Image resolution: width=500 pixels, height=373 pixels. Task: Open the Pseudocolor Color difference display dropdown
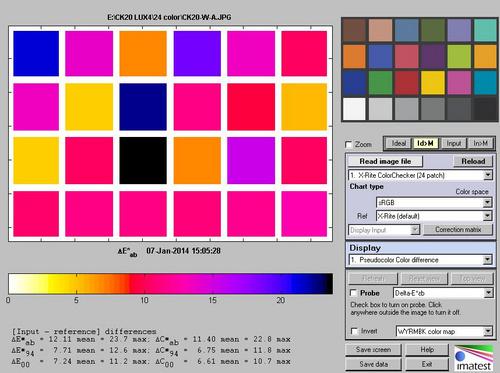(420, 260)
